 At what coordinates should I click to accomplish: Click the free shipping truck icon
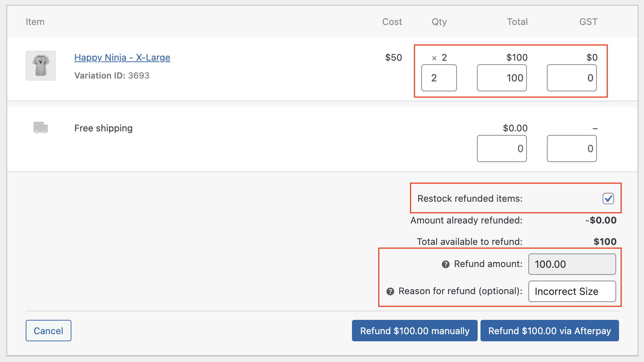pyautogui.click(x=41, y=127)
